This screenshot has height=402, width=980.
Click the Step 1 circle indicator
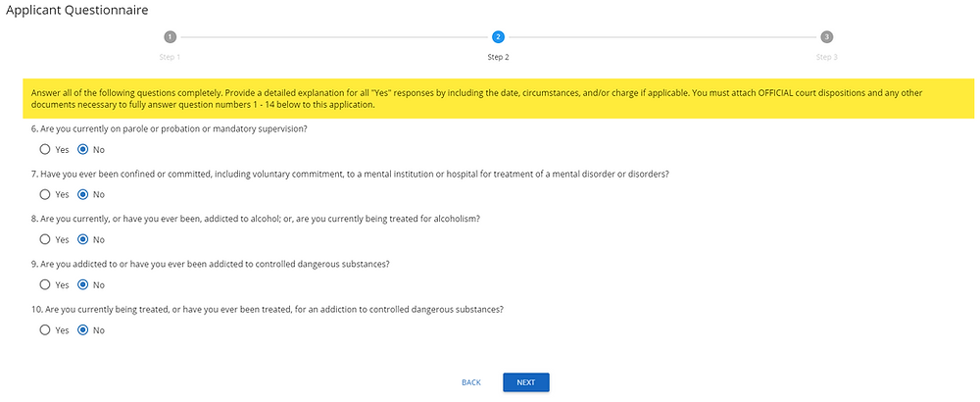pos(170,37)
